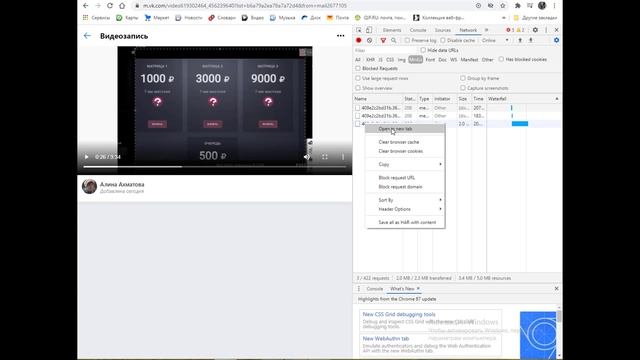Enable Group by frame

point(462,78)
